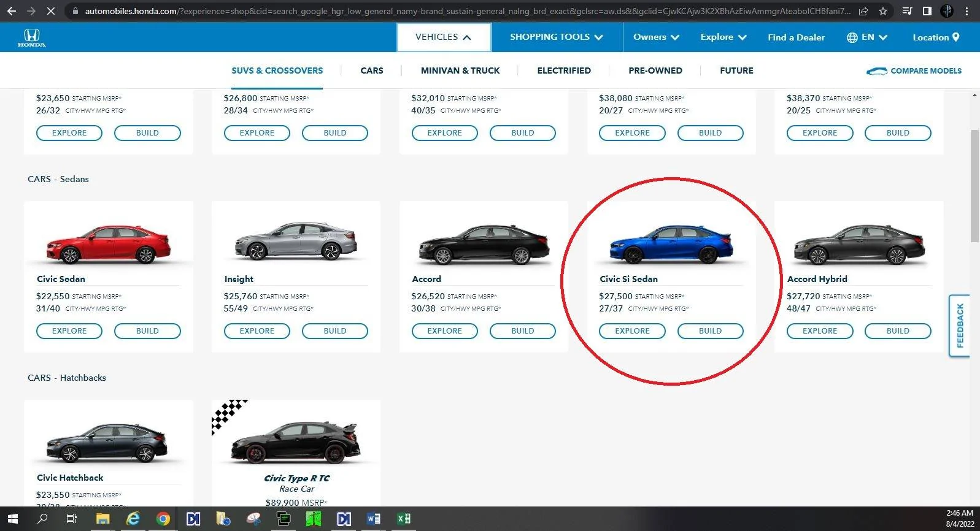Select the ELECTRIFIED tab
The height and width of the screenshot is (531, 980).
(x=564, y=71)
